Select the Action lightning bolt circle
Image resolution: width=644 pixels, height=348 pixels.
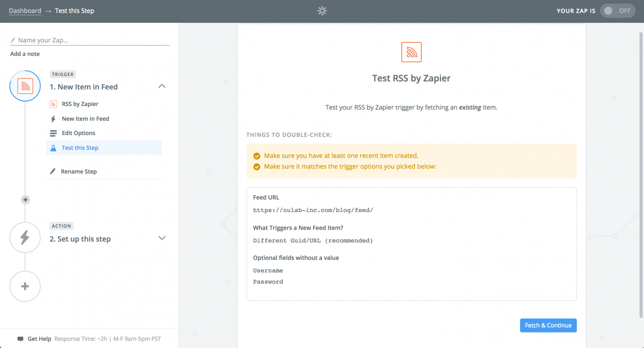[25, 237]
